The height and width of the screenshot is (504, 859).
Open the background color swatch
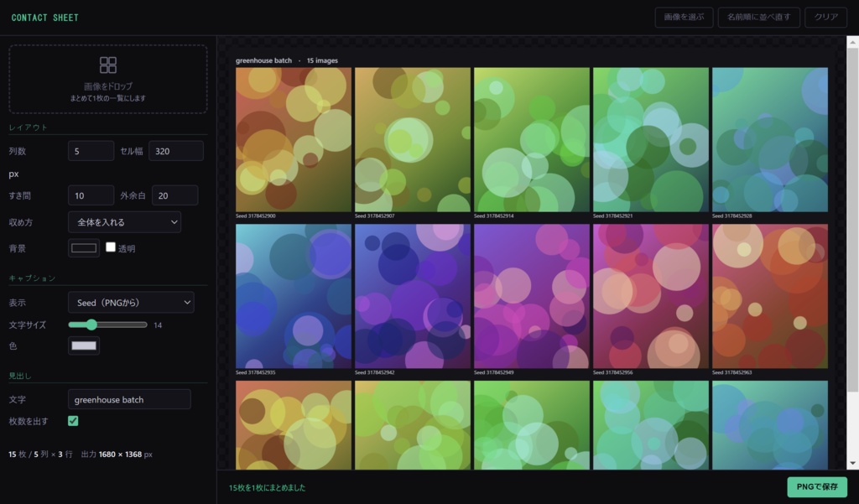coord(84,248)
